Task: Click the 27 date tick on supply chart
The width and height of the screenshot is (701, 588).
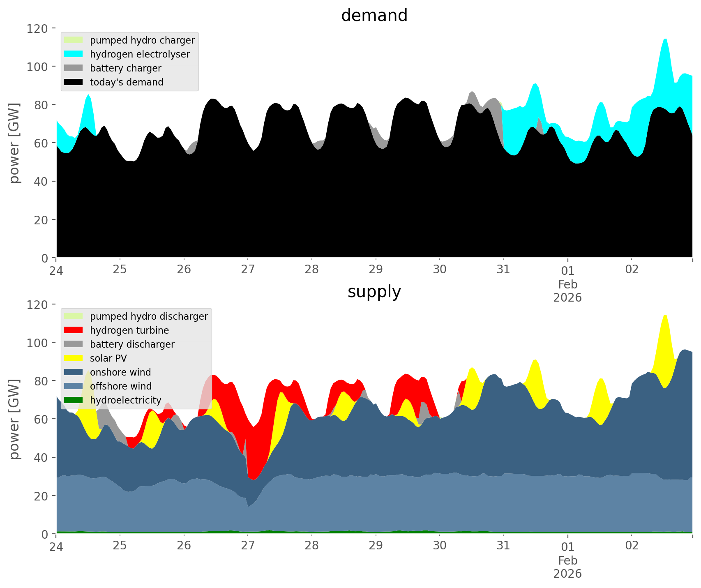Action: click(248, 546)
